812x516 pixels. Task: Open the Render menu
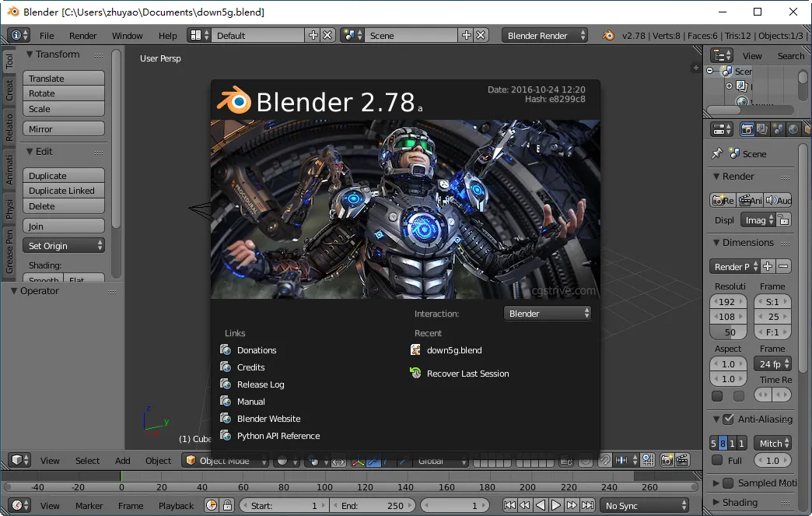tap(83, 35)
